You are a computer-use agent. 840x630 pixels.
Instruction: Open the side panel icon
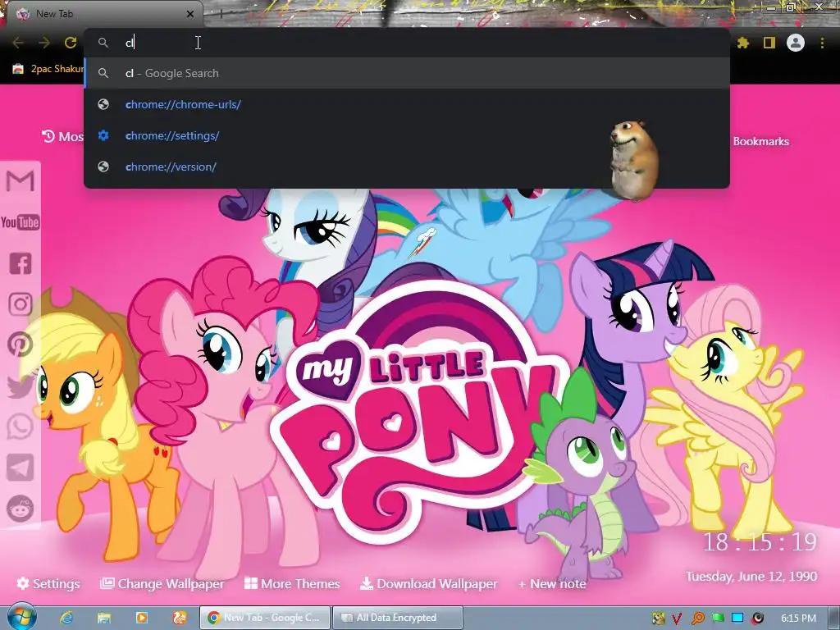[x=769, y=43]
